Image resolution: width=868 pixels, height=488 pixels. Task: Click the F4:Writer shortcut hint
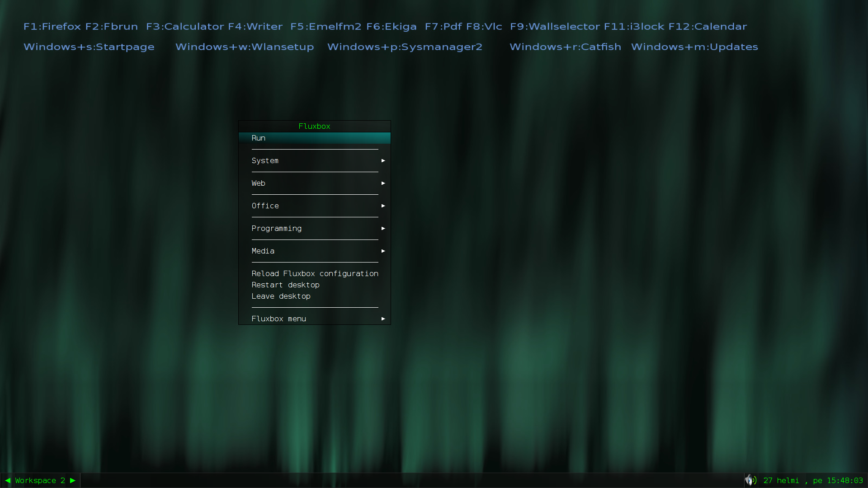(x=255, y=27)
